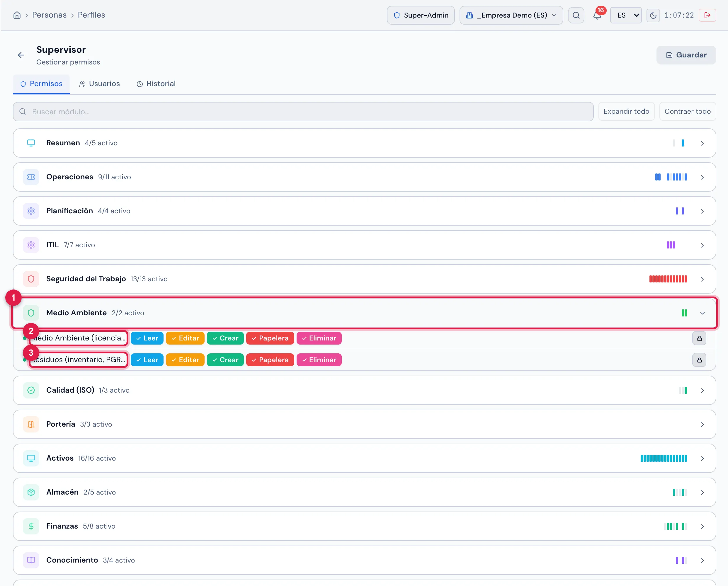Click the Operaciones ticket icon
The height and width of the screenshot is (586, 728).
31,177
